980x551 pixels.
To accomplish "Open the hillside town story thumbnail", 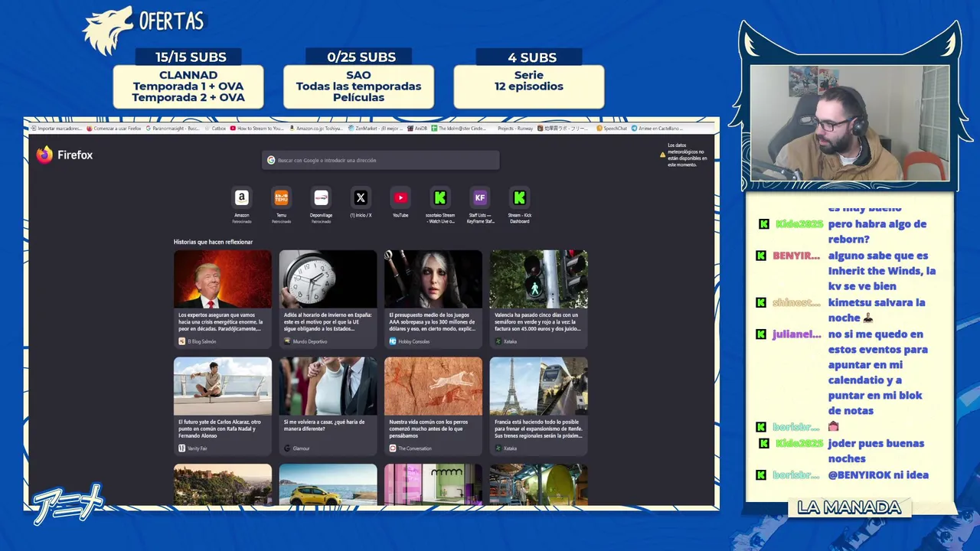I will (222, 484).
